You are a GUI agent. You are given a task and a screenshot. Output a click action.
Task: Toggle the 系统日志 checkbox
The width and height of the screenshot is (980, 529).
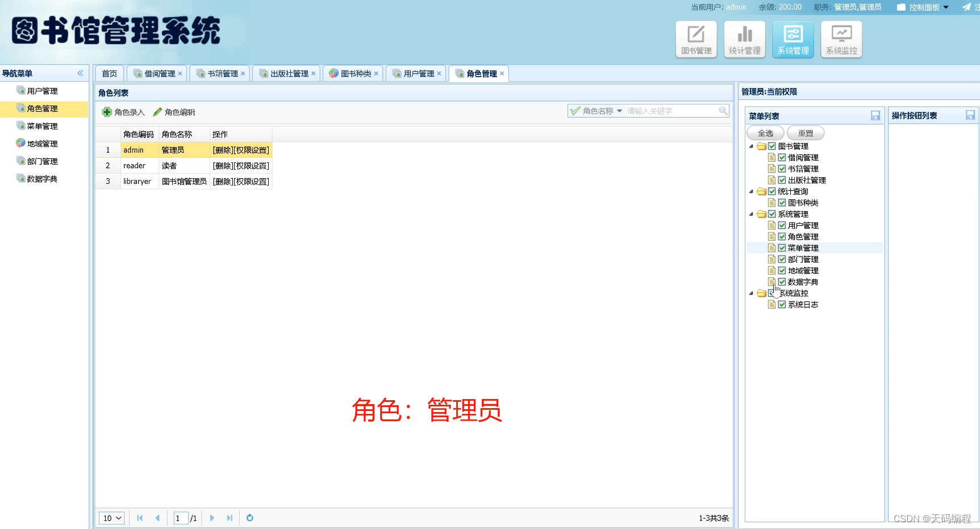[x=782, y=305]
